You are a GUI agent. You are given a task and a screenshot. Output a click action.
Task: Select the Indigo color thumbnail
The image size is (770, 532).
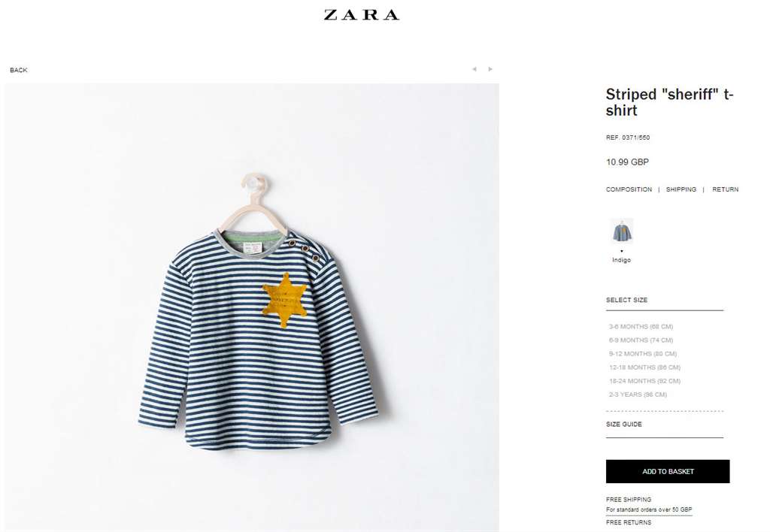point(622,231)
